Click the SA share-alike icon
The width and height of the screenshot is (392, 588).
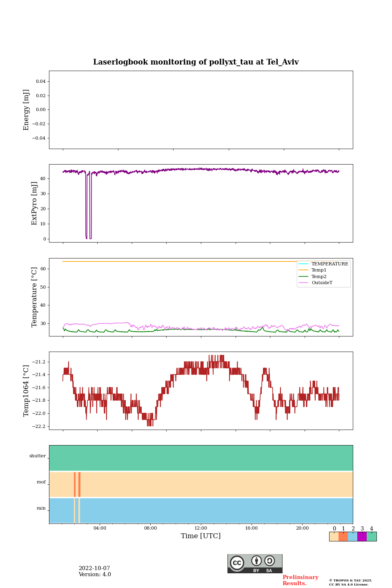click(269, 561)
